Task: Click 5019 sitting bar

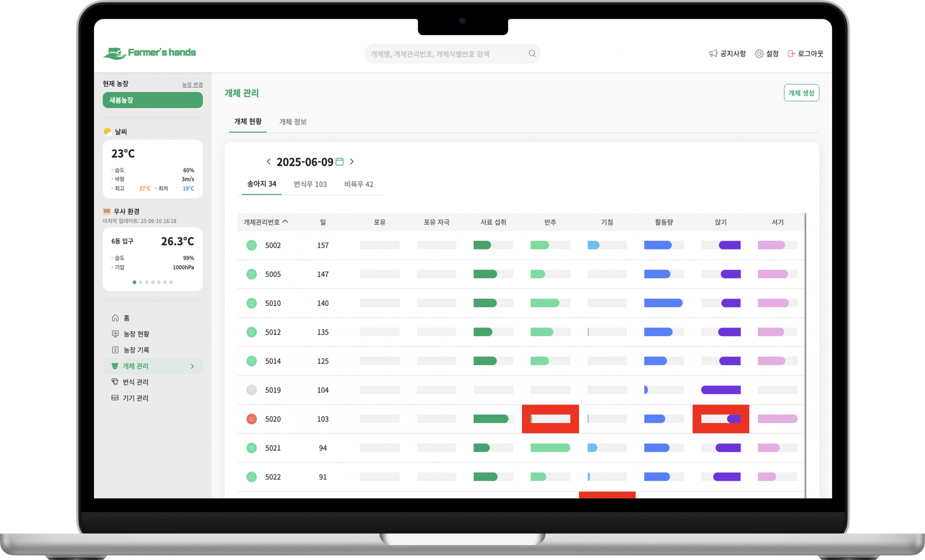Action: (721, 390)
